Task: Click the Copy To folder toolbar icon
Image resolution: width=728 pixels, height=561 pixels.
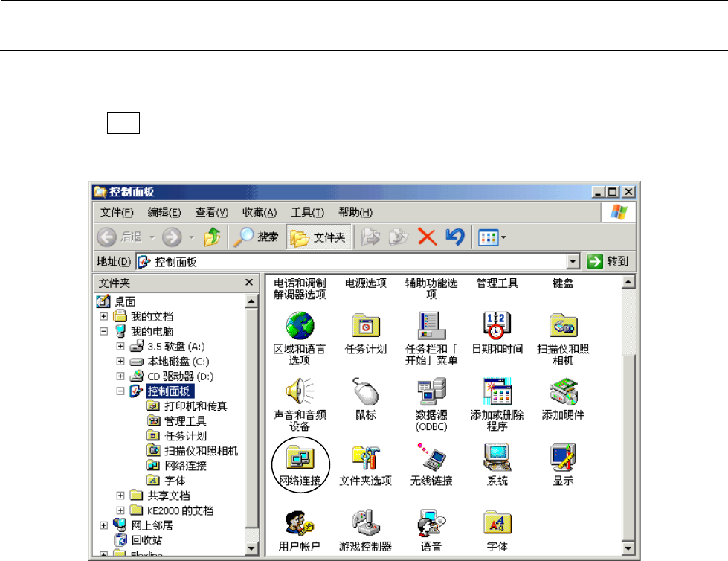Action: click(399, 237)
